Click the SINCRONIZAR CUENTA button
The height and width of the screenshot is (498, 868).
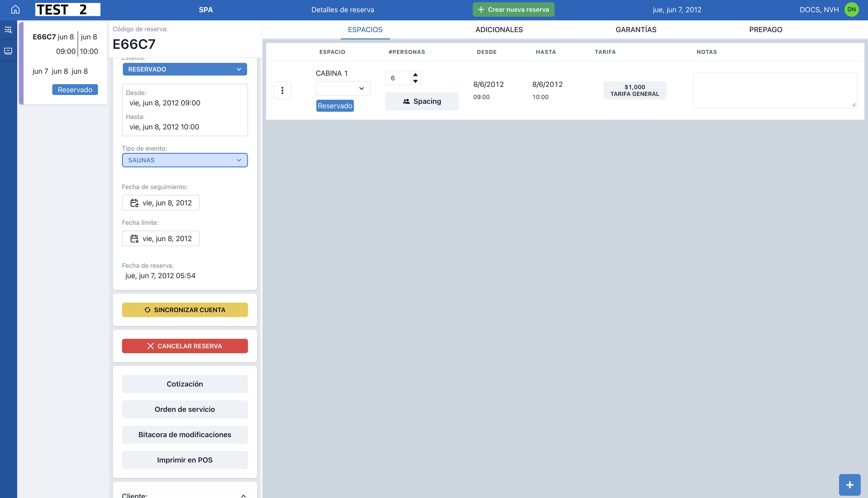click(x=185, y=310)
